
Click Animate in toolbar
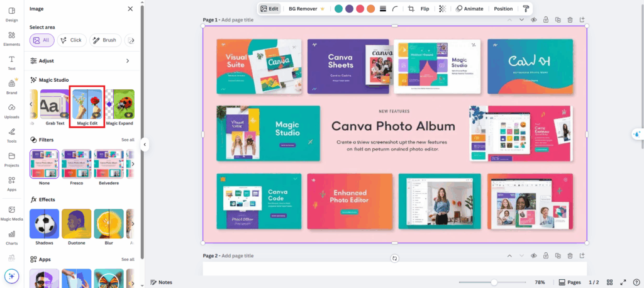469,9
